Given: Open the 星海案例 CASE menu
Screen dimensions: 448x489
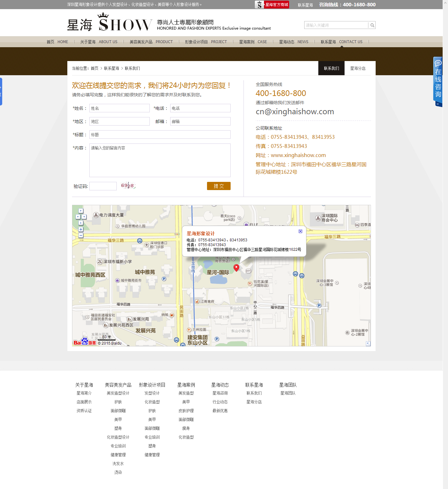Looking at the screenshot, I should pos(253,42).
